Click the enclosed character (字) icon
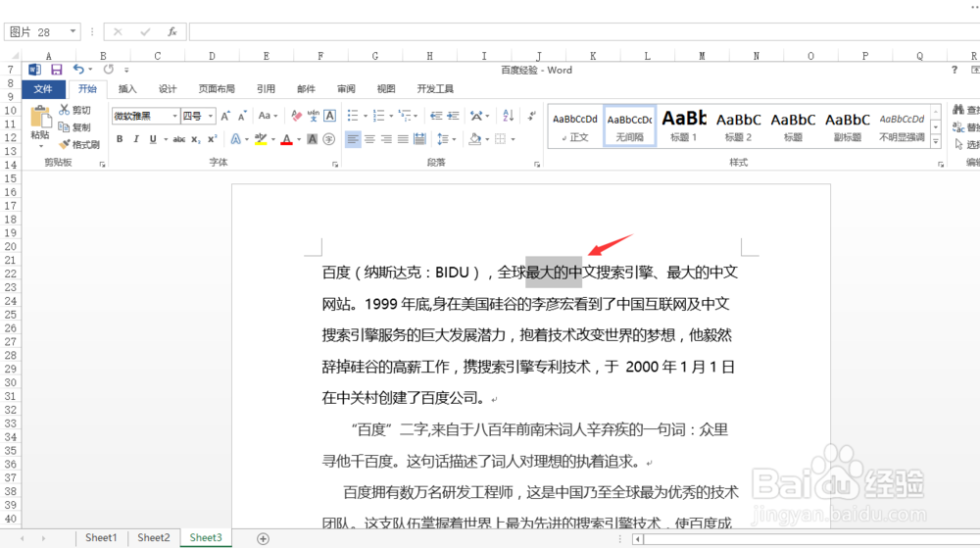 (x=329, y=139)
